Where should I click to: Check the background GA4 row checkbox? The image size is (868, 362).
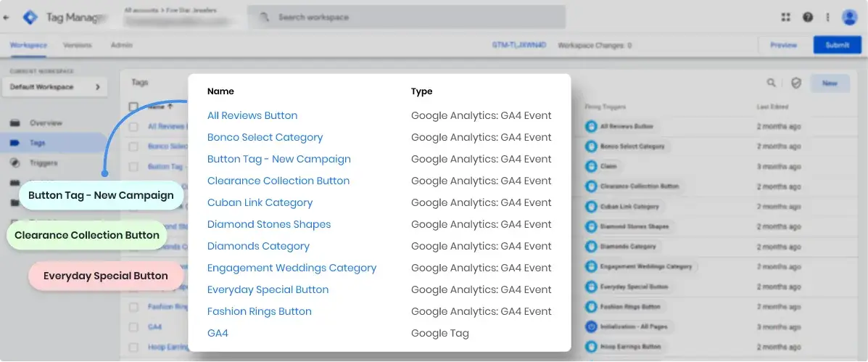click(x=133, y=326)
